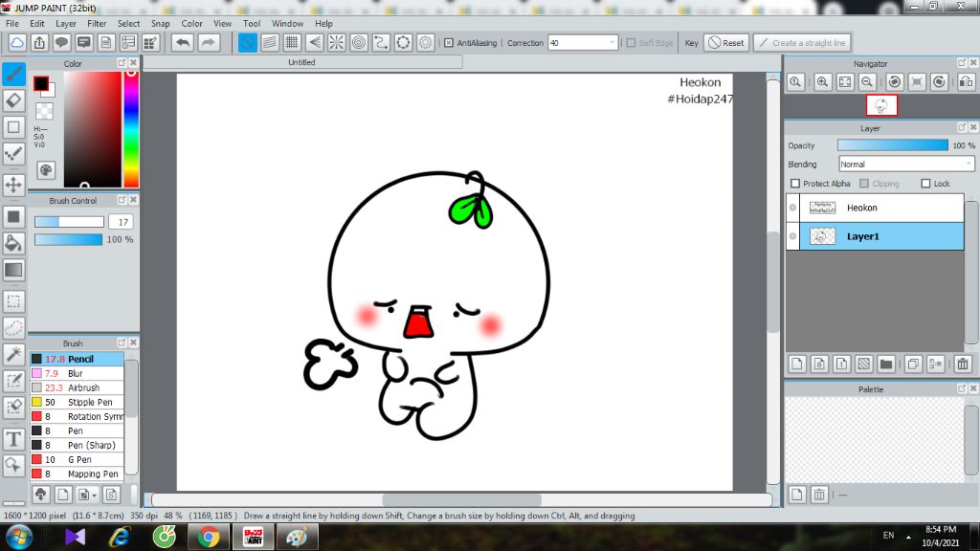The height and width of the screenshot is (551, 980).
Task: Open the brush add dropdown arrow
Action: coord(94,496)
